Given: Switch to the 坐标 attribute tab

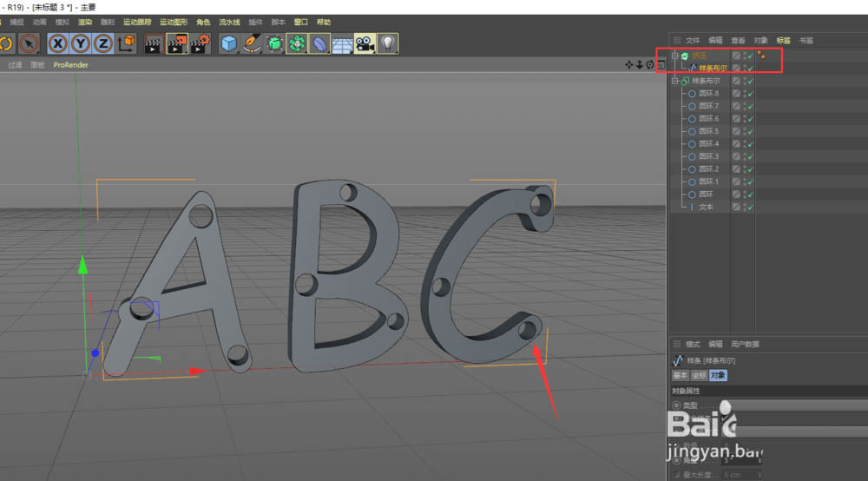Looking at the screenshot, I should pyautogui.click(x=699, y=375).
